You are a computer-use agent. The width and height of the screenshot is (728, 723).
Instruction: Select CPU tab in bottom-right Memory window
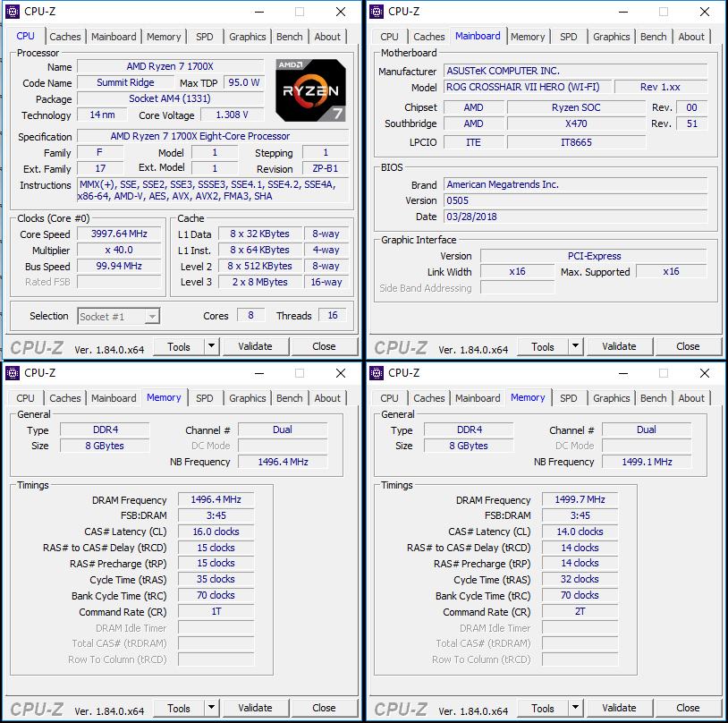[x=389, y=398]
